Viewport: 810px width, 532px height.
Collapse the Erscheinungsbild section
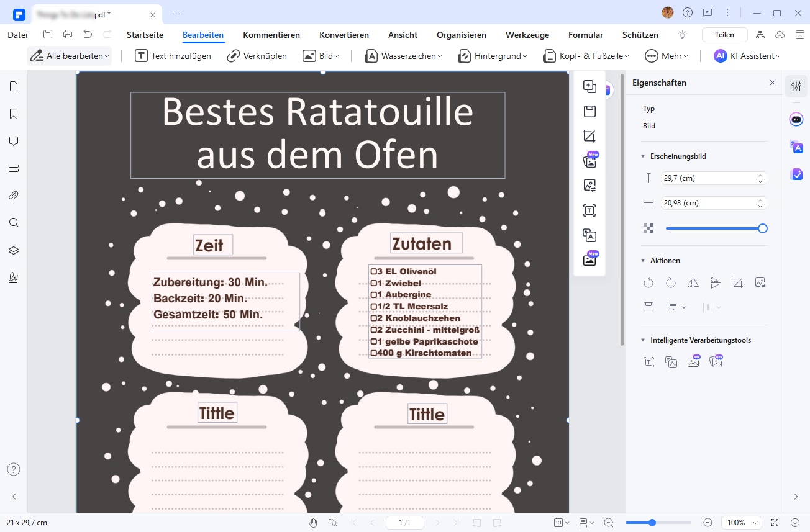(643, 156)
